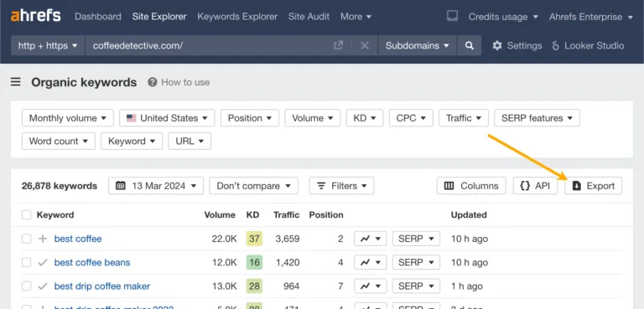Open Credits usage menu
Screen dimensions: 644x309
(503, 17)
